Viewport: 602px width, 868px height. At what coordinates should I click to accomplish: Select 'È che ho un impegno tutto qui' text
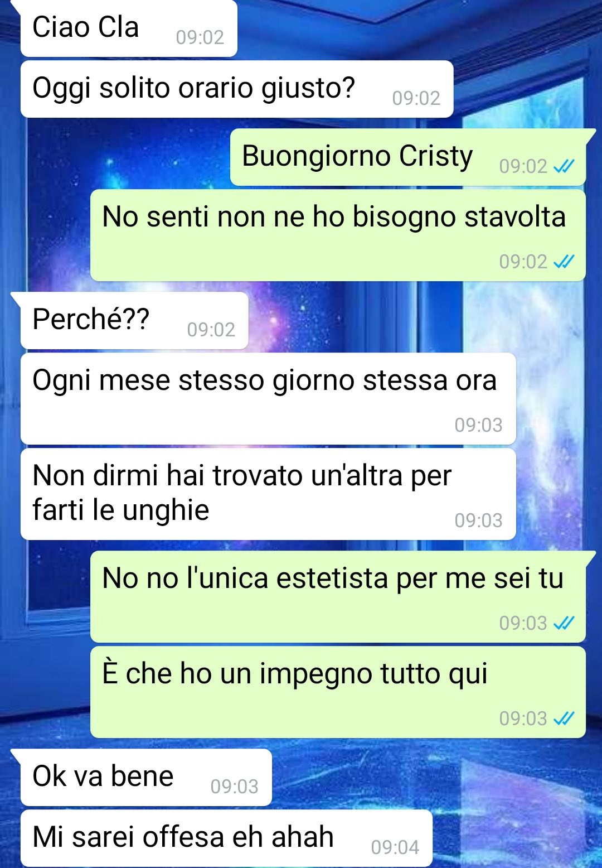pos(295,673)
